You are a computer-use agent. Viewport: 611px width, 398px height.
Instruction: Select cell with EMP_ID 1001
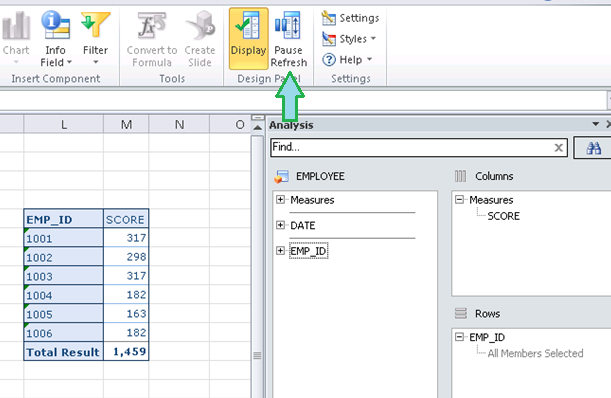click(64, 237)
